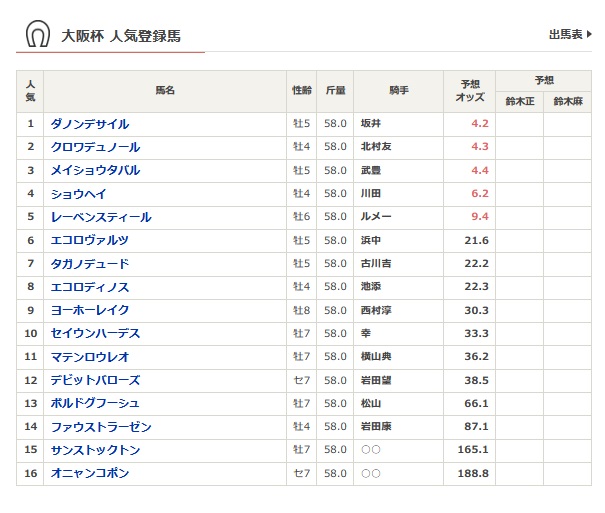The image size is (605, 513).
Task: Open horse サンストックトン
Action: click(95, 450)
